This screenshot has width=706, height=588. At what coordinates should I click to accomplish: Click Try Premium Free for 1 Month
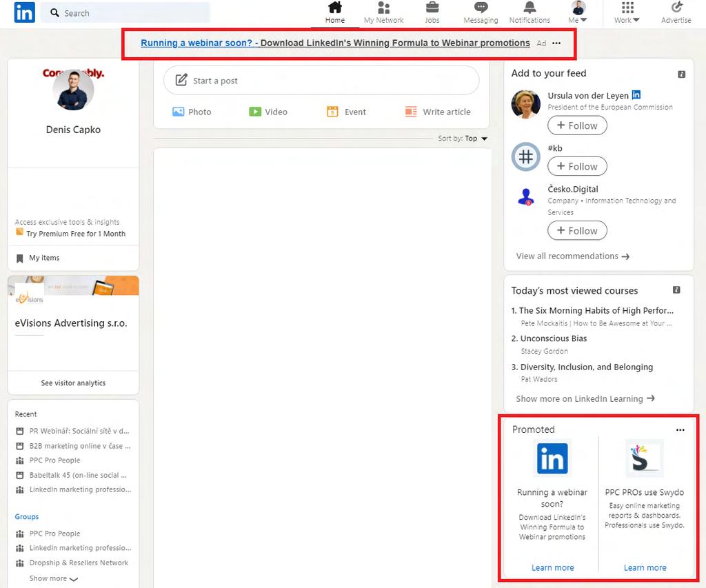(x=76, y=234)
